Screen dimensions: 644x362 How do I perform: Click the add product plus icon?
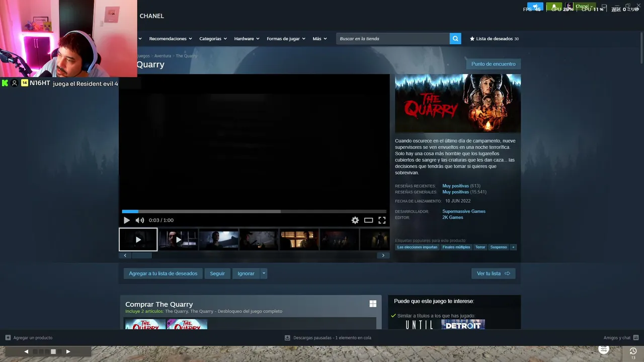pos(8,338)
